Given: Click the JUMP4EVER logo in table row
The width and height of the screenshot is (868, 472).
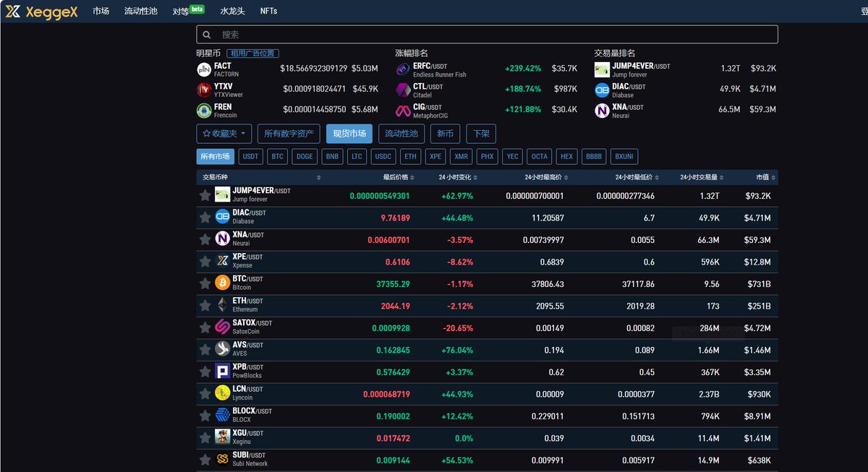Looking at the screenshot, I should click(222, 194).
